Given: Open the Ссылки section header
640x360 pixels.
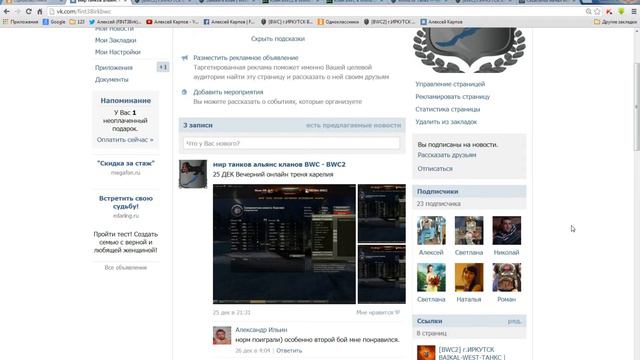Looking at the screenshot, I should point(469,321).
